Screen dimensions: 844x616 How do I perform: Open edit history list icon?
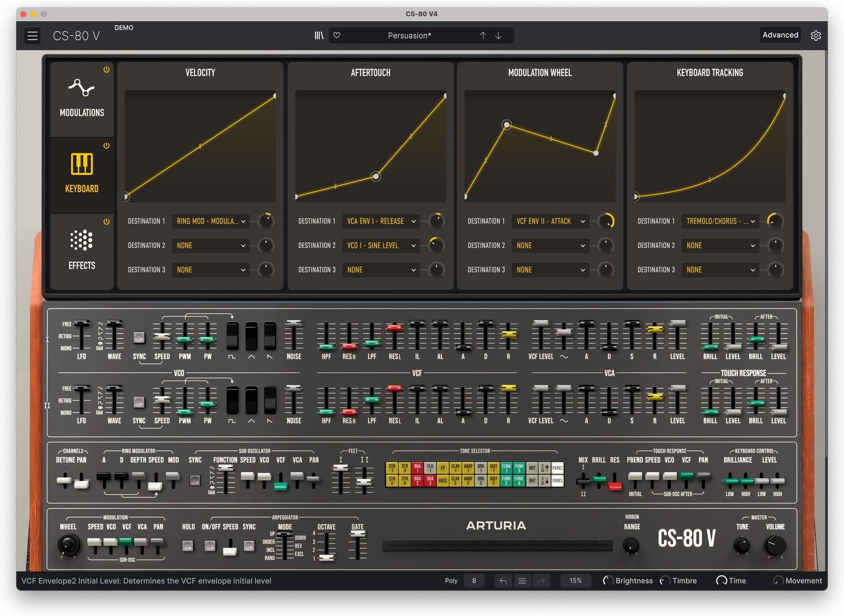pos(522,581)
